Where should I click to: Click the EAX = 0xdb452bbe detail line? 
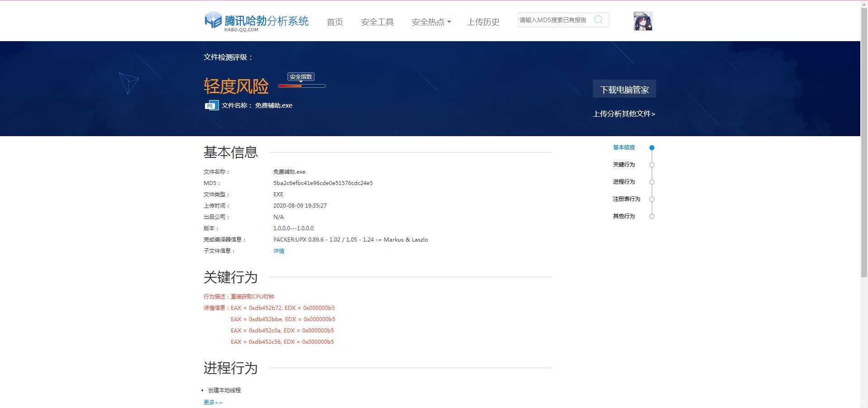pyautogui.click(x=283, y=319)
